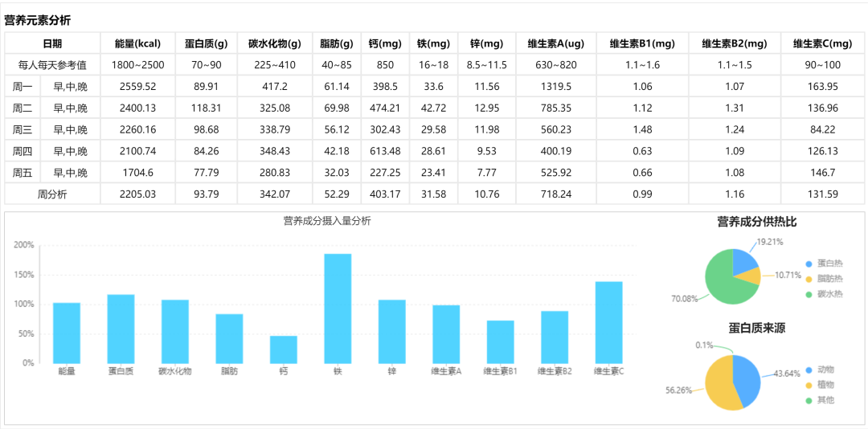Click the protein value 118.31
This screenshot has width=868, height=429.
pyautogui.click(x=207, y=108)
